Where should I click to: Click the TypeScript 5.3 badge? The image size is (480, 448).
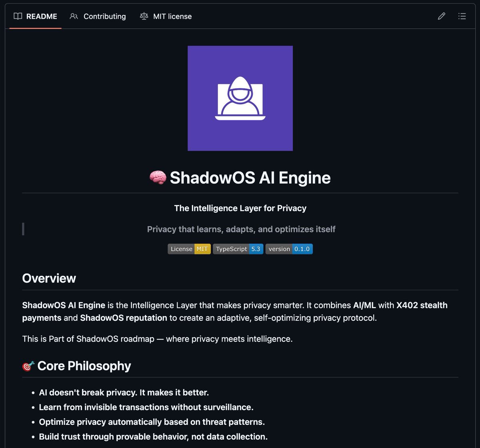pos(238,249)
